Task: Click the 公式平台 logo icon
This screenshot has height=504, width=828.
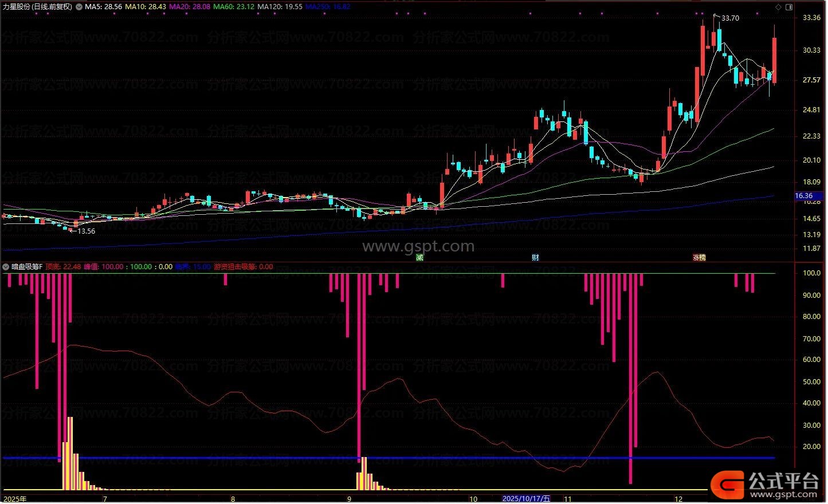Action: (x=727, y=485)
